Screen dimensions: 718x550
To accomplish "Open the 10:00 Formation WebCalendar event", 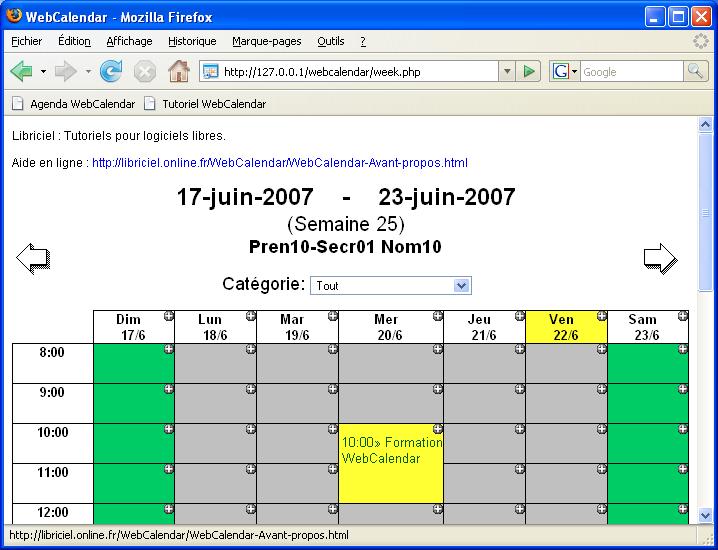I will (x=392, y=450).
